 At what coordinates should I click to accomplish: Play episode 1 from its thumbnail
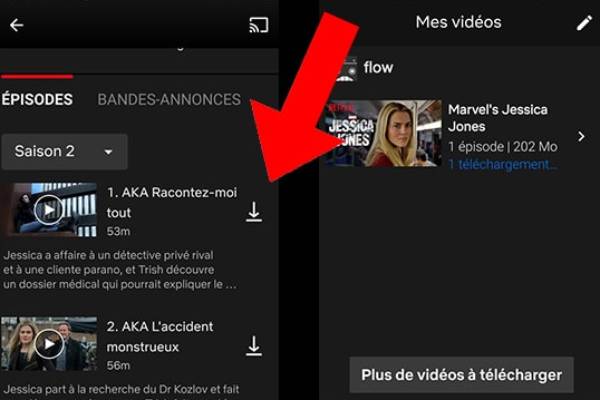(49, 209)
